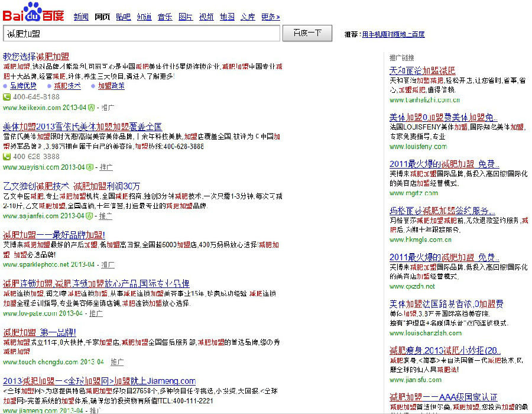Click the 减肥技术 sublink

[x=67, y=86]
